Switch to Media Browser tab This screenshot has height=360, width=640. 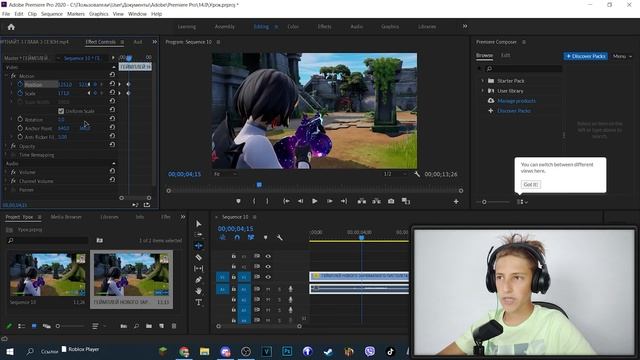pyautogui.click(x=66, y=217)
